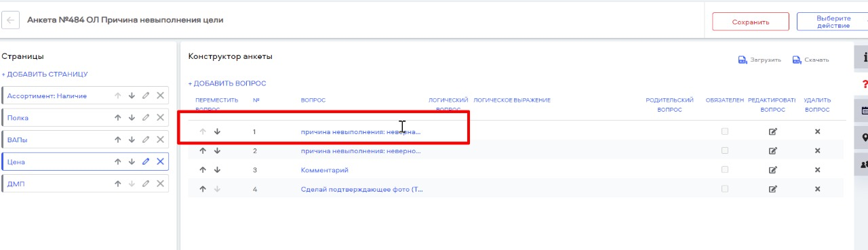
Task: Move question 3 Комментарий up
Action: tap(203, 170)
